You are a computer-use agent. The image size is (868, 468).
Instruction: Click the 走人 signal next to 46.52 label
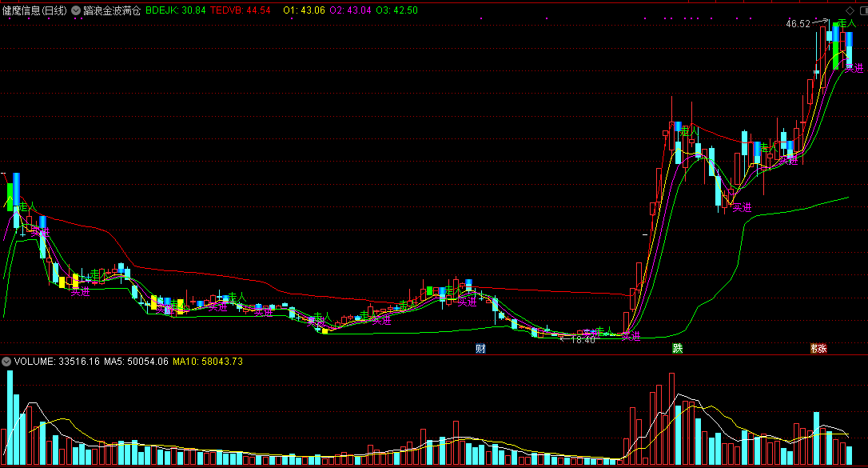(846, 23)
